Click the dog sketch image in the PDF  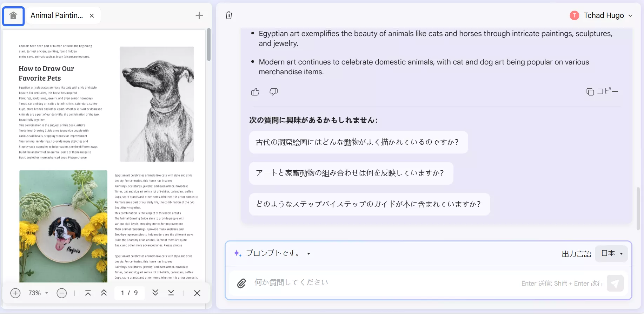tap(157, 104)
